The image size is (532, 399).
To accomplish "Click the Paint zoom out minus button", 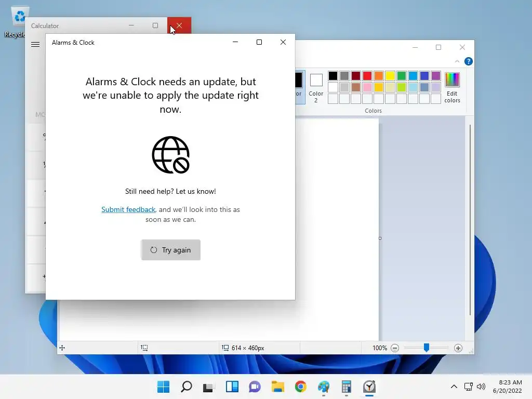I will click(395, 348).
